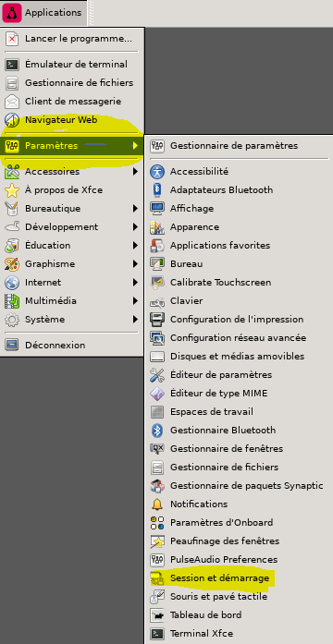Click the Gestionnaire de fichiers drawer icon in main menu
Image resolution: width=333 pixels, height=644 pixels.
(x=12, y=83)
